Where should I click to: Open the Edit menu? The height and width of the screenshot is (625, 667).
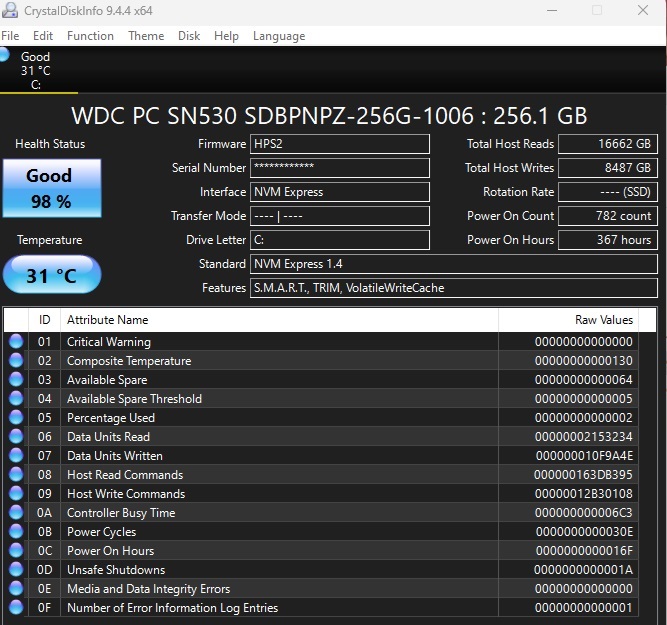43,36
